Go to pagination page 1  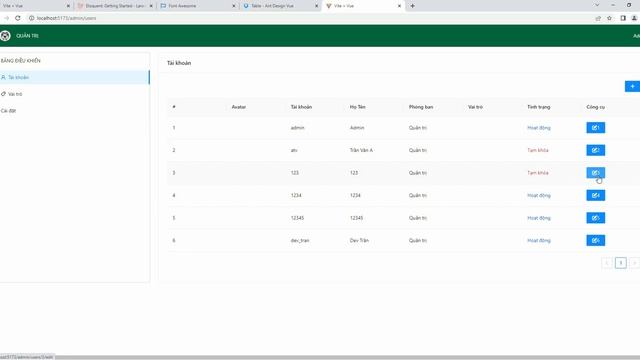tap(621, 263)
